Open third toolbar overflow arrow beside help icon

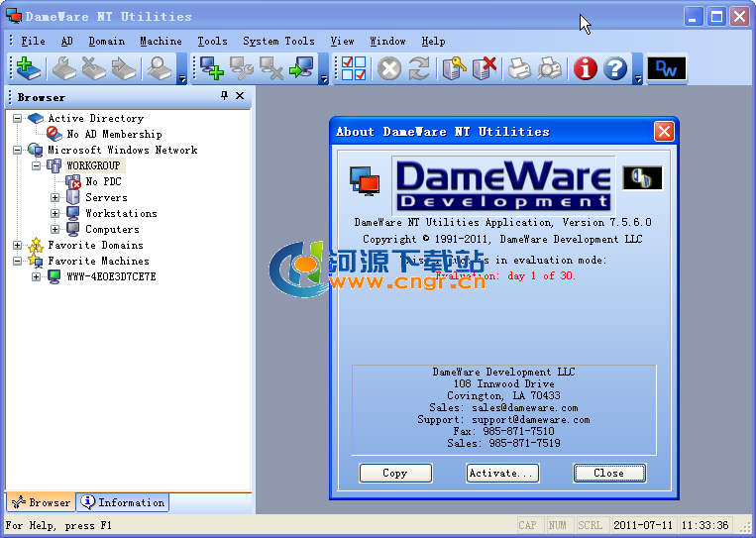(637, 69)
